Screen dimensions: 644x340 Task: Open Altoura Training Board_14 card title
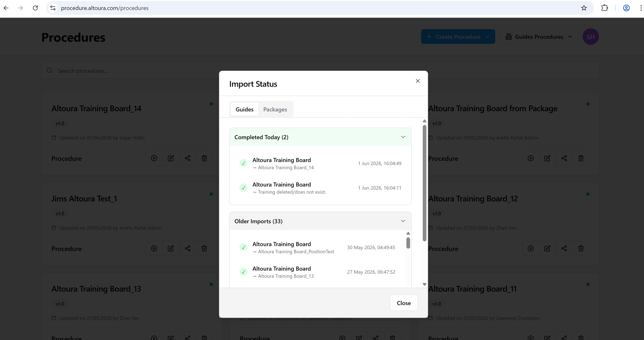click(96, 109)
